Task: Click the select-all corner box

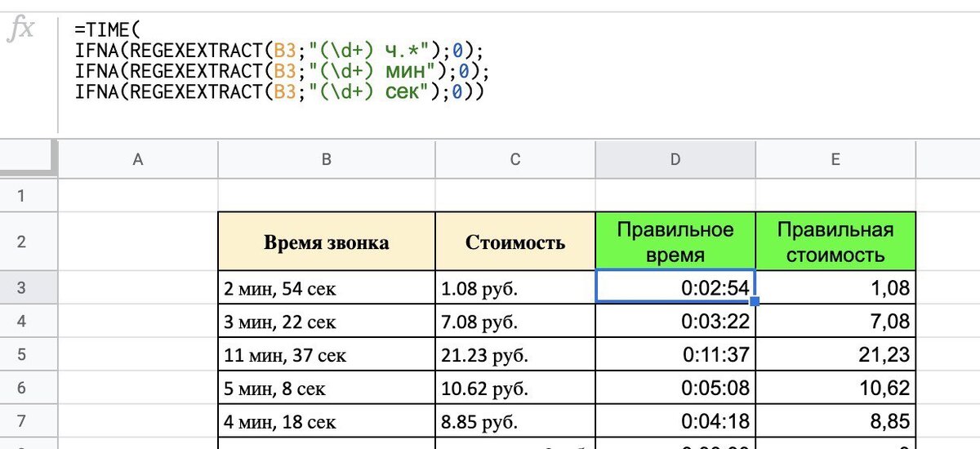Action: coord(29,159)
